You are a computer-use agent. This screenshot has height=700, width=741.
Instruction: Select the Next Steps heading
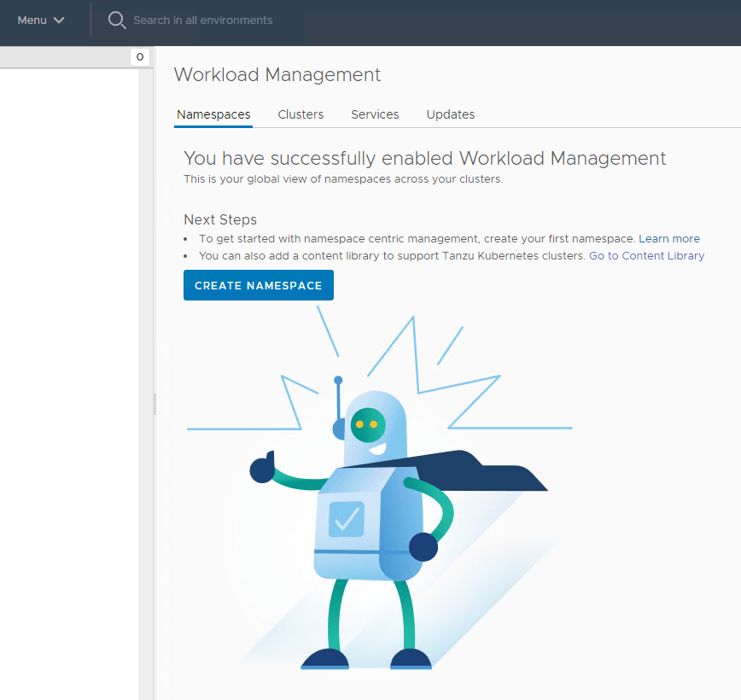point(220,219)
